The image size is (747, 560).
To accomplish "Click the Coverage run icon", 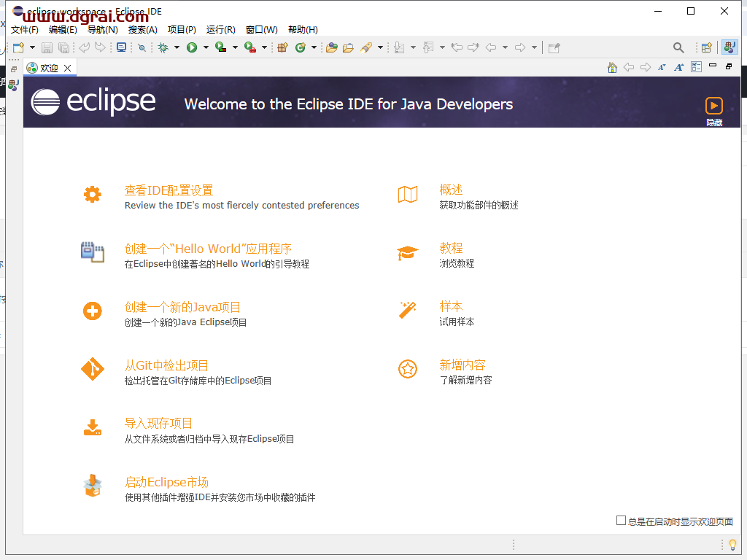I will (x=220, y=47).
